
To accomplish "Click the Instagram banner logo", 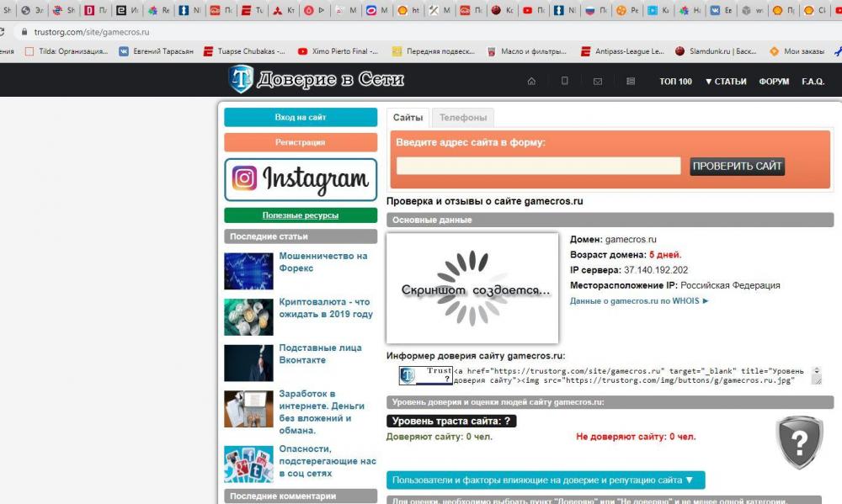I will tap(301, 179).
